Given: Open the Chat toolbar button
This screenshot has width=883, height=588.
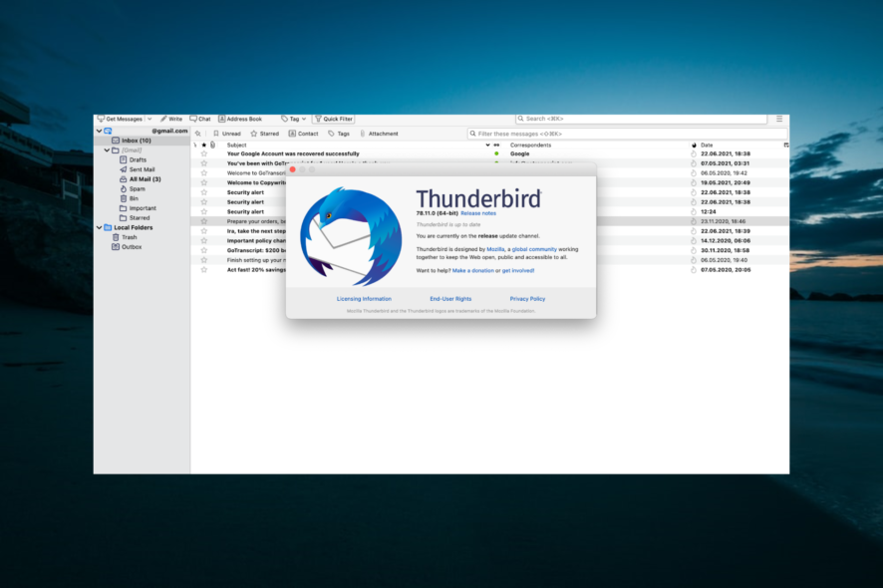Looking at the screenshot, I should coord(200,119).
